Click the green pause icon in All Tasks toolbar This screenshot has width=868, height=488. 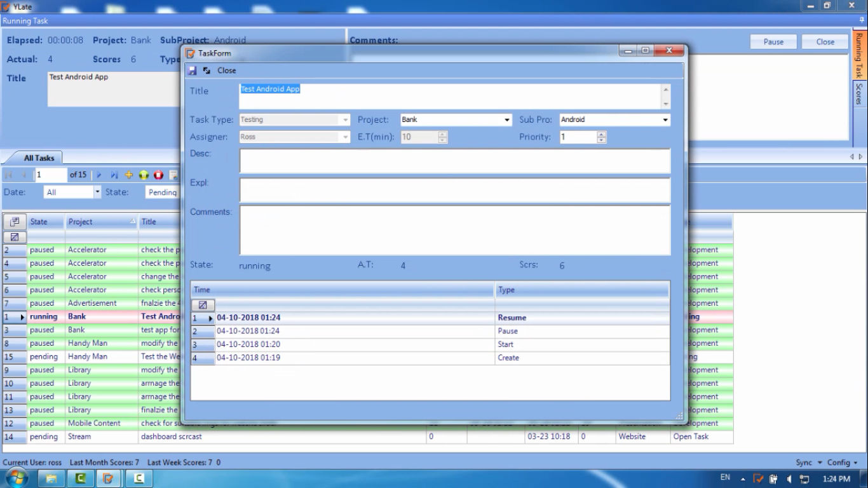(144, 175)
